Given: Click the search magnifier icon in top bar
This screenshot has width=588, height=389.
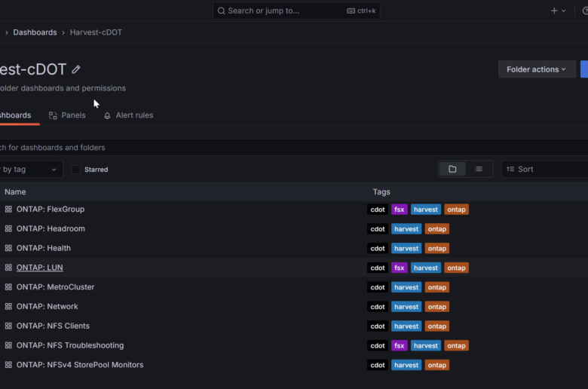Looking at the screenshot, I should (221, 11).
